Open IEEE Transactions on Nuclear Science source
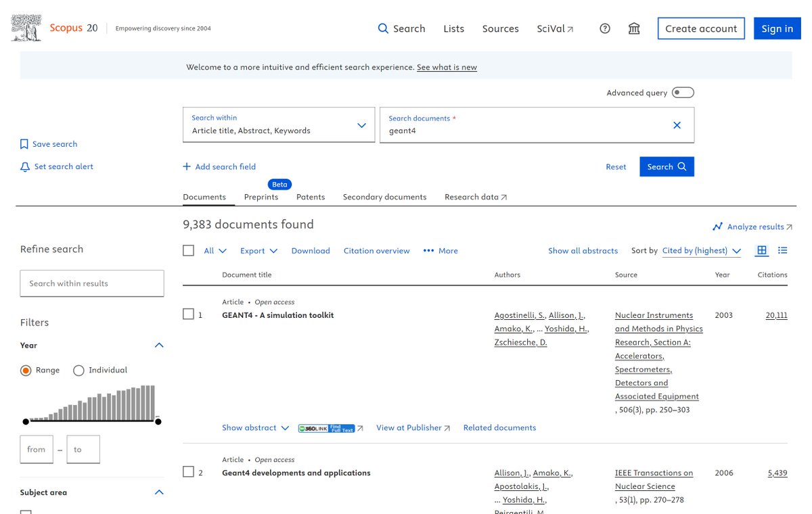This screenshot has width=812, height=514. tap(654, 480)
